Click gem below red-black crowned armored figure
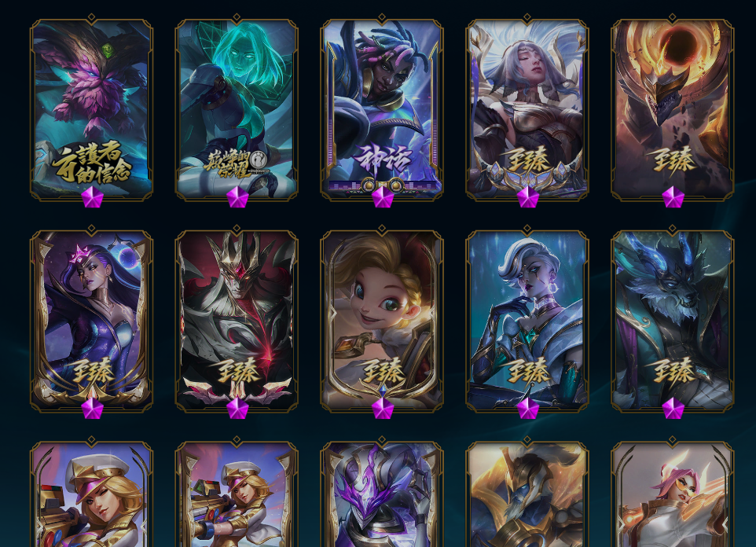 click(237, 408)
